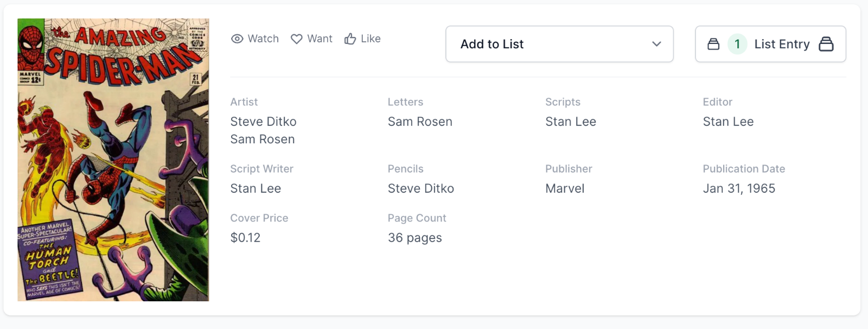Viewport: 868px width, 329px height.
Task: Click the thumbs-up Like icon
Action: click(350, 39)
